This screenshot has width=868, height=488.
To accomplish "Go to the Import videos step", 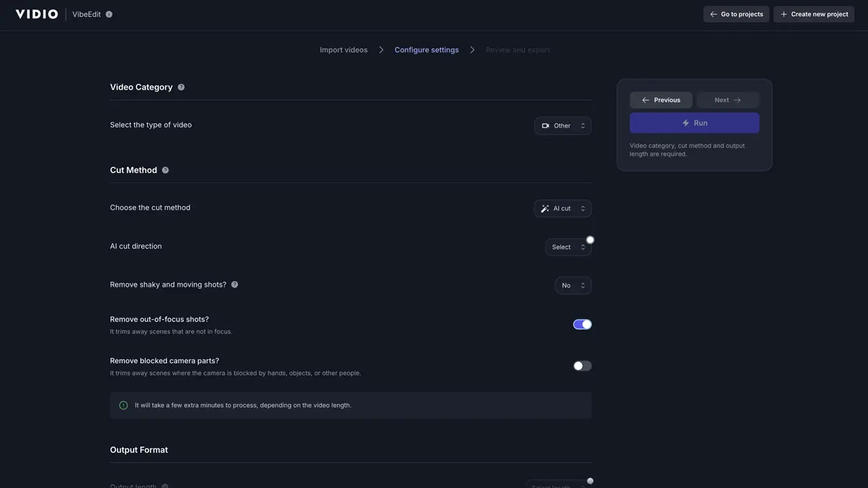I will (344, 50).
